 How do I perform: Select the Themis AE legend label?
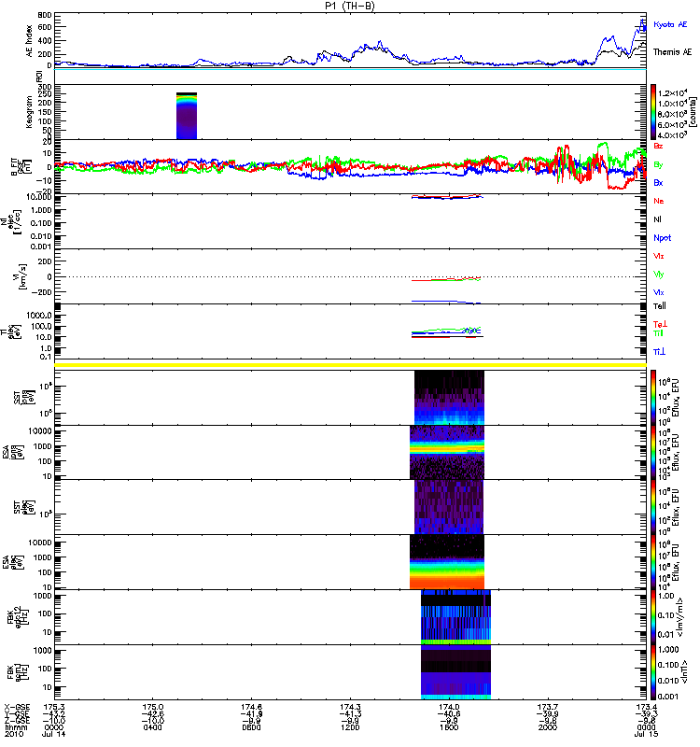673,53
